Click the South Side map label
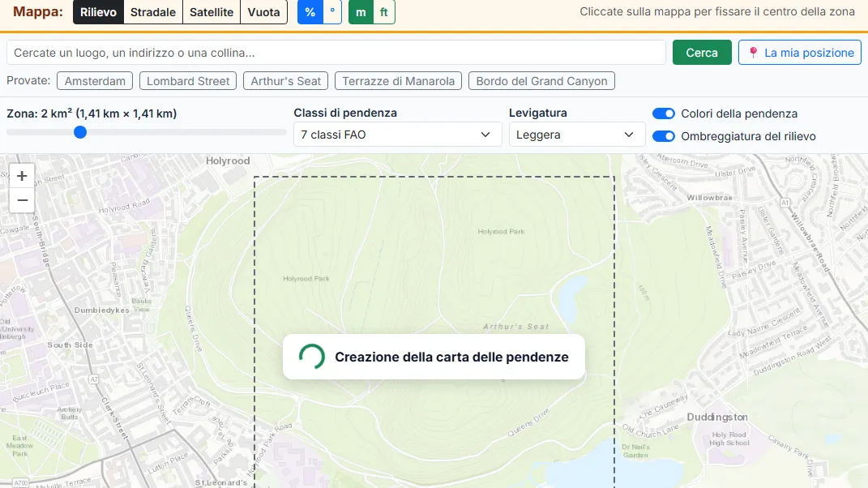 point(70,345)
